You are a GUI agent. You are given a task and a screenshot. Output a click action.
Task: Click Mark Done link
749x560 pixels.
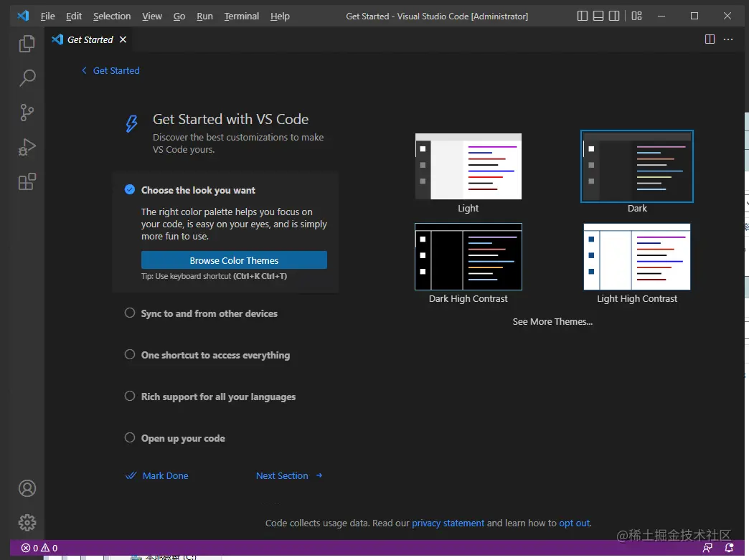[x=165, y=475]
